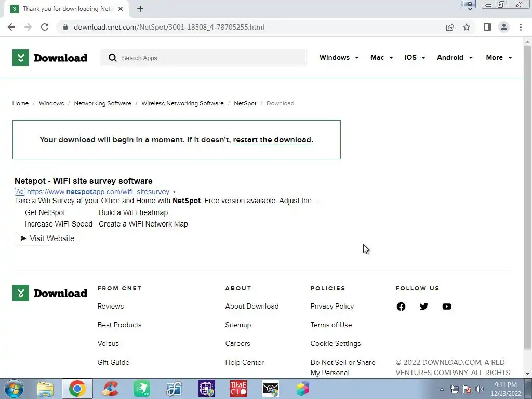532x399 pixels.
Task: Open Careers footer link
Action: pos(237,344)
